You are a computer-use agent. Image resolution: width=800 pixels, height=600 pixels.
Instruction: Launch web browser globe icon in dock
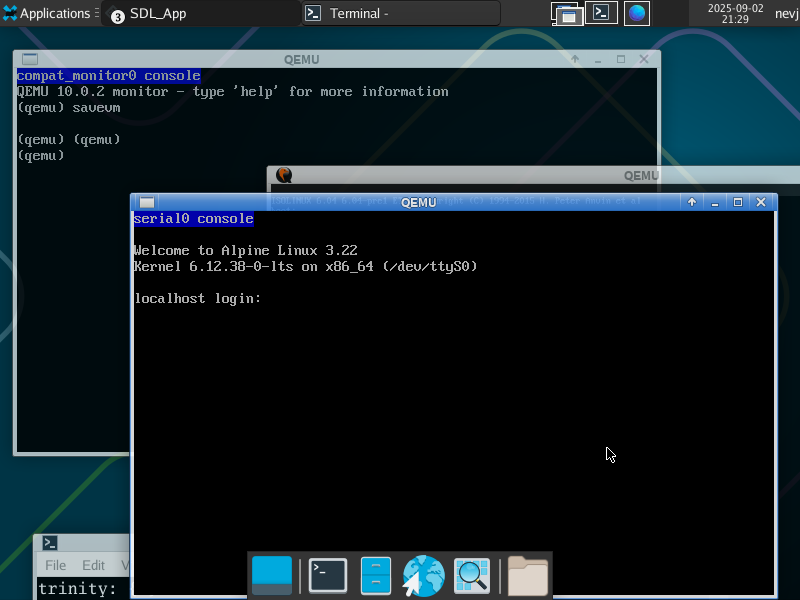tap(423, 576)
